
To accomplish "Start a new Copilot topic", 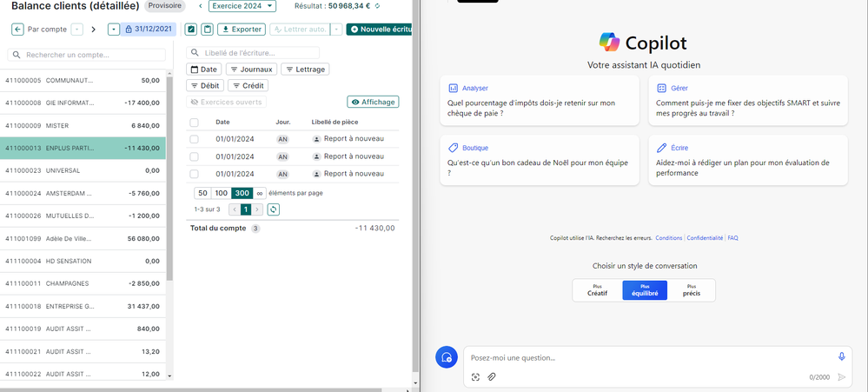I will pos(446,357).
